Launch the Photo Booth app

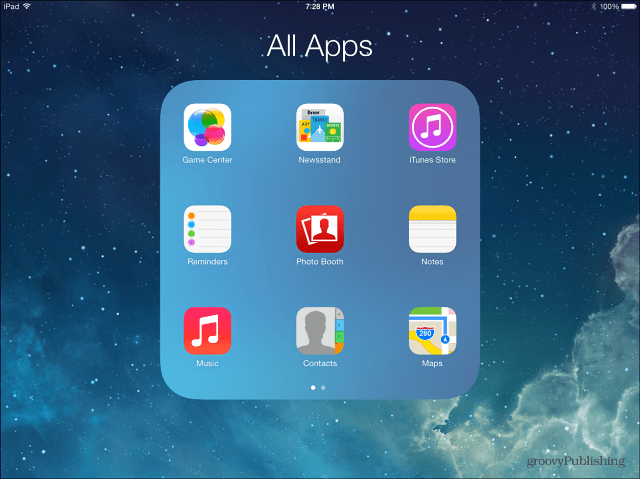click(x=320, y=229)
